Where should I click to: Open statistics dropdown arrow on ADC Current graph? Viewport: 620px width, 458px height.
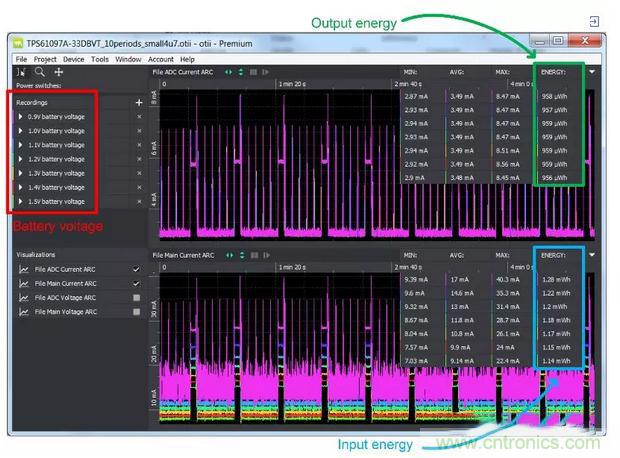tap(590, 72)
